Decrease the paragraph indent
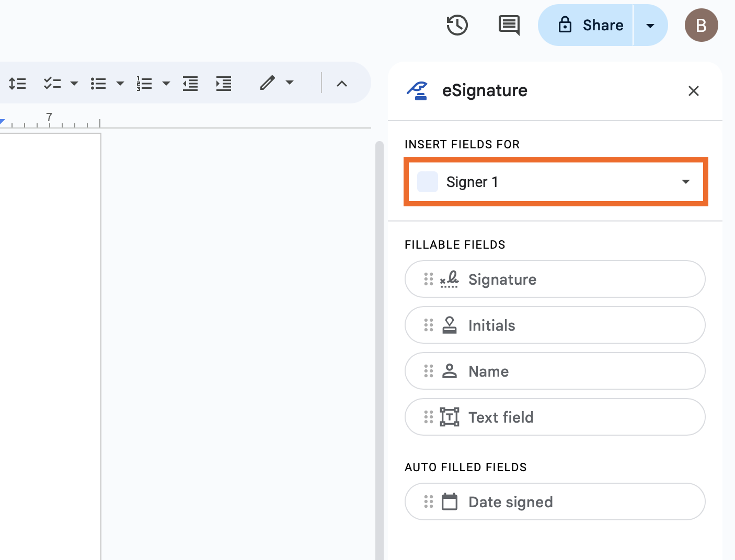Viewport: 735px width, 560px height. [x=190, y=84]
